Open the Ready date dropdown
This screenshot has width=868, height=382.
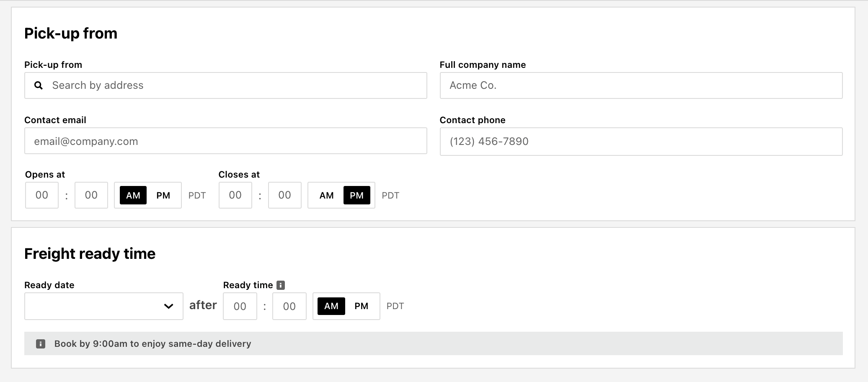[x=104, y=306]
